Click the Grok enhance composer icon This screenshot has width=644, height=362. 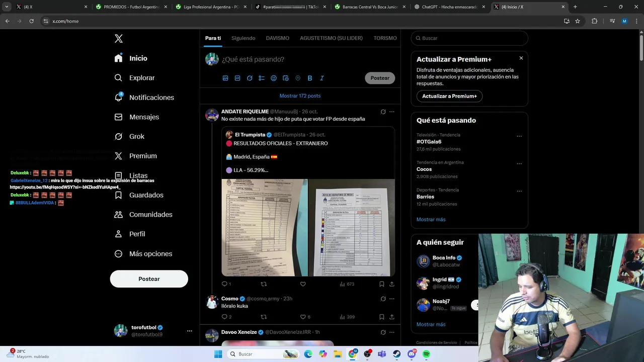(x=250, y=78)
